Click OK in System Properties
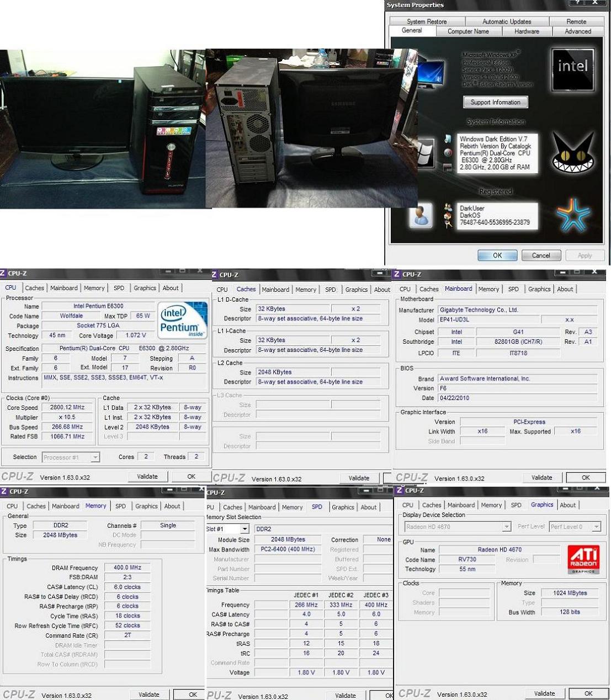The width and height of the screenshot is (611, 700). pos(497,255)
